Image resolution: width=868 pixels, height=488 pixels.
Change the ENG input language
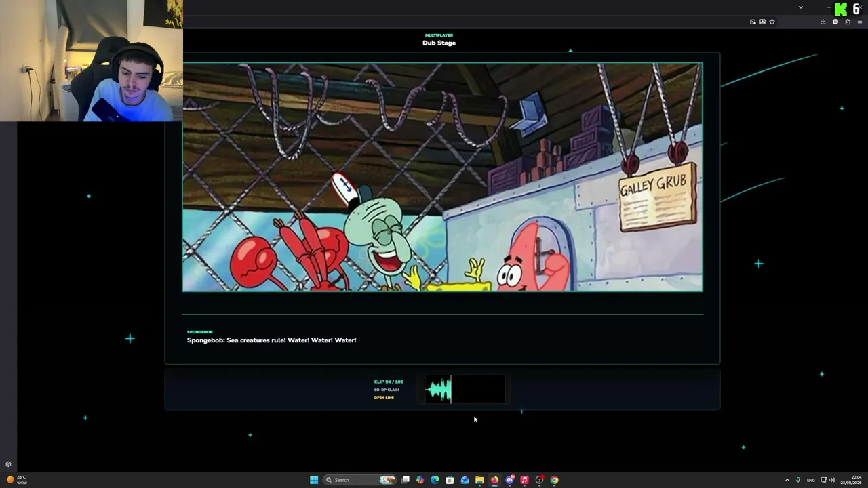tap(811, 480)
